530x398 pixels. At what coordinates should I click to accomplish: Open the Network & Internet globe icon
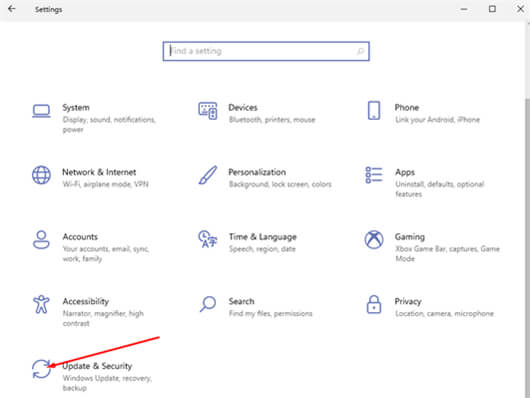pyautogui.click(x=41, y=175)
